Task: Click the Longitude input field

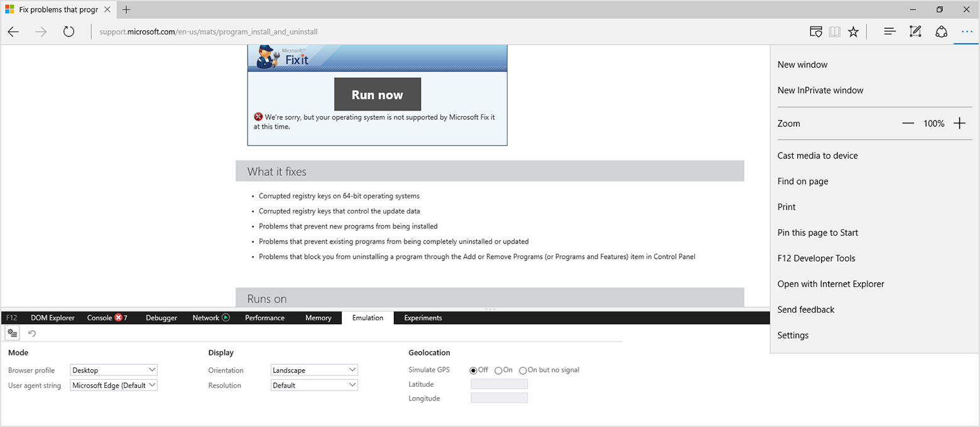Action: [499, 398]
